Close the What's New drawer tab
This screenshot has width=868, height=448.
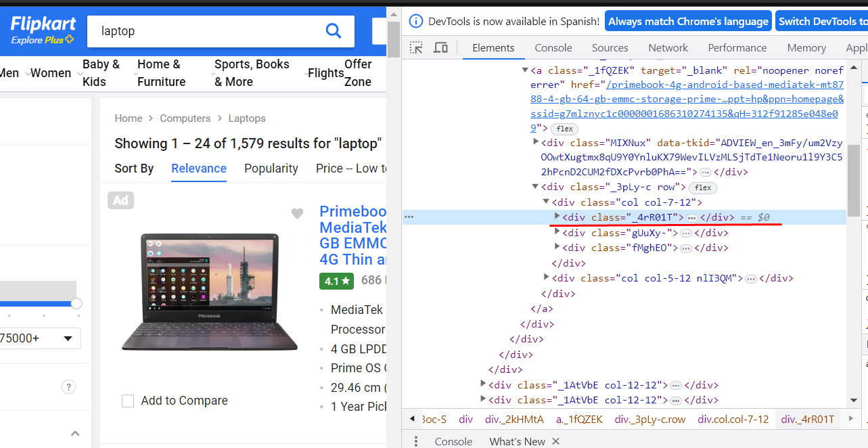[x=556, y=441]
